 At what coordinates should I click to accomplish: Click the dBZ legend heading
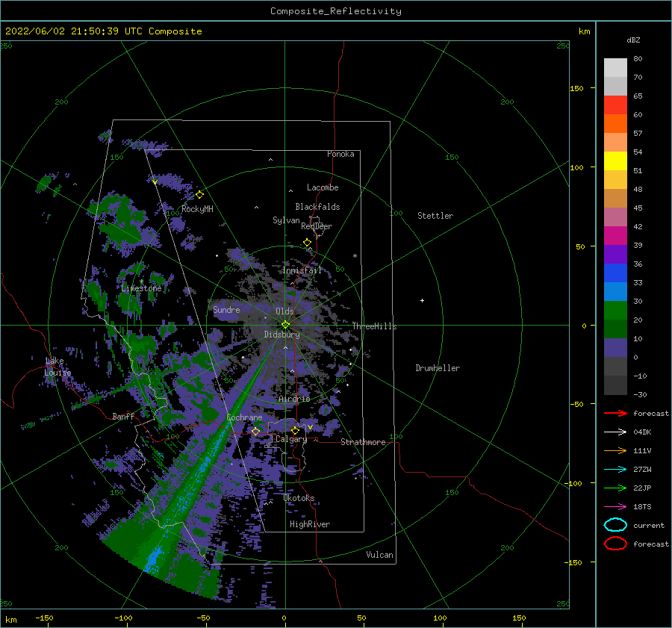point(633,40)
